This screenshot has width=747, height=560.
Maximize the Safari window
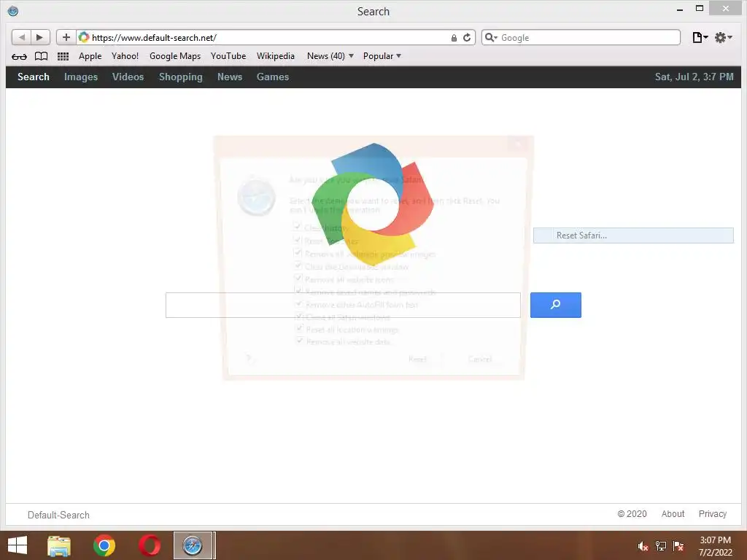700,9
